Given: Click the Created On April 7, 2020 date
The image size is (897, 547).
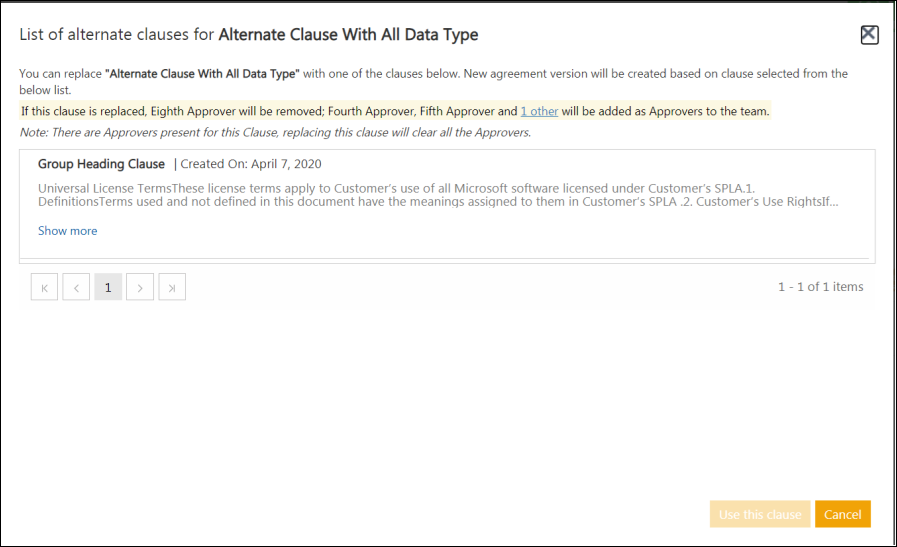Looking at the screenshot, I should (251, 164).
